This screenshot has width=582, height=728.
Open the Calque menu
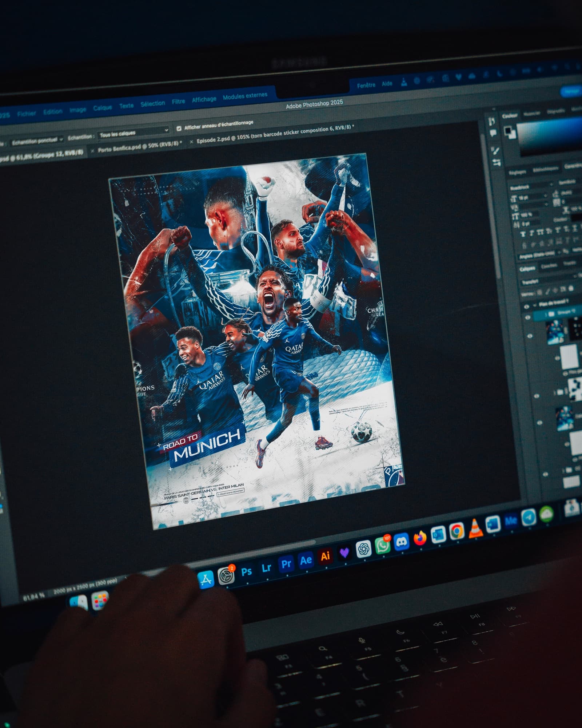point(103,108)
